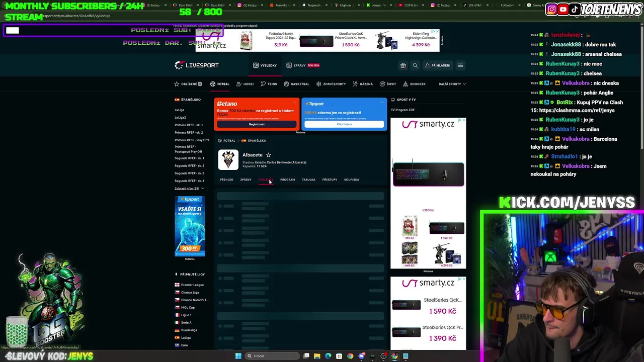Open the Tabulka team tab
Image resolution: width=644 pixels, height=362 pixels.
[308, 179]
